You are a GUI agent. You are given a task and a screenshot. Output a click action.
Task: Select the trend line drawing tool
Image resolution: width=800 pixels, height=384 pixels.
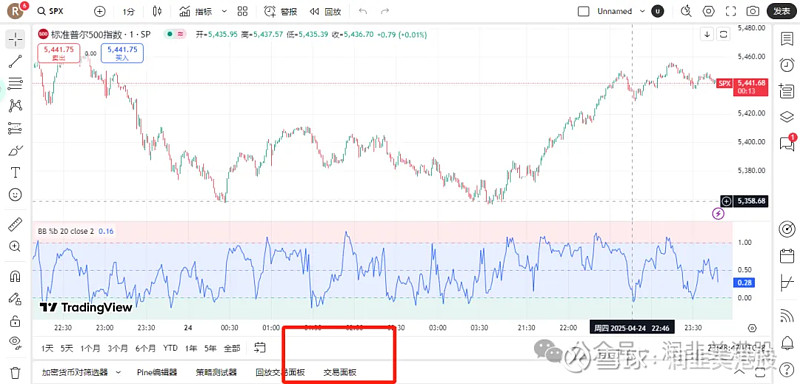[x=15, y=62]
